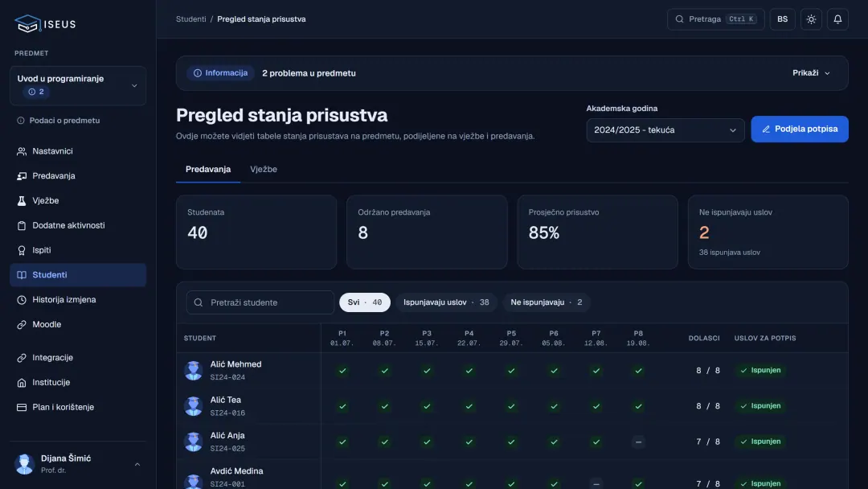
Task: Click the ISEUS graduation cap logo
Action: click(27, 24)
